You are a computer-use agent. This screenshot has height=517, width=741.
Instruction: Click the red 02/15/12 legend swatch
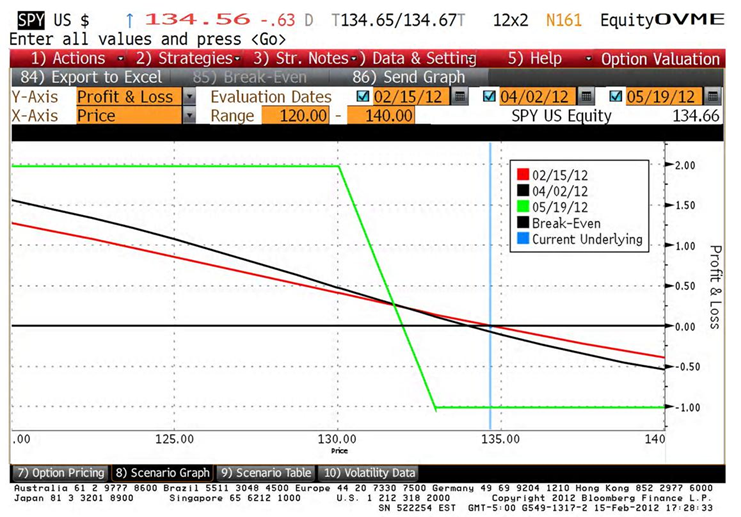pyautogui.click(x=523, y=174)
